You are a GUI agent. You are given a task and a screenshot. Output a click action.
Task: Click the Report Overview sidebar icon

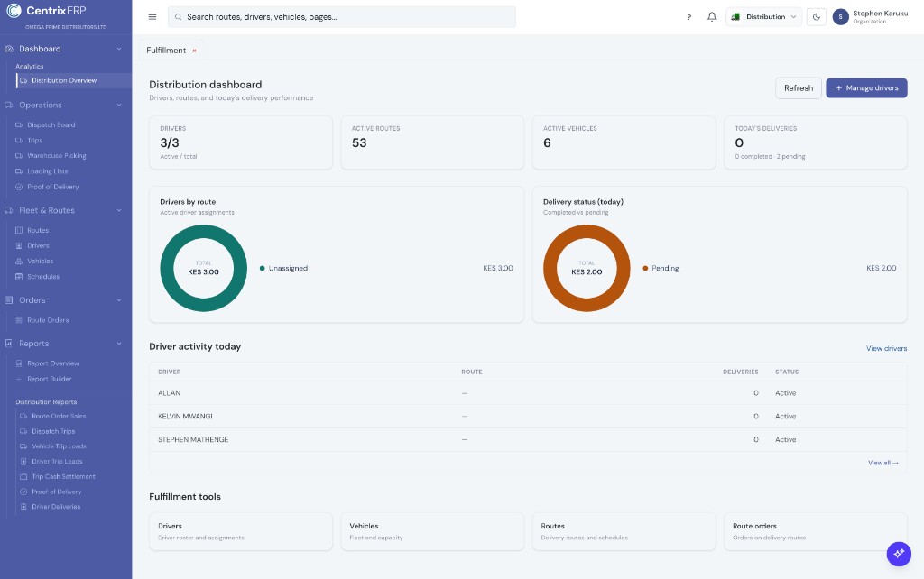[19, 363]
